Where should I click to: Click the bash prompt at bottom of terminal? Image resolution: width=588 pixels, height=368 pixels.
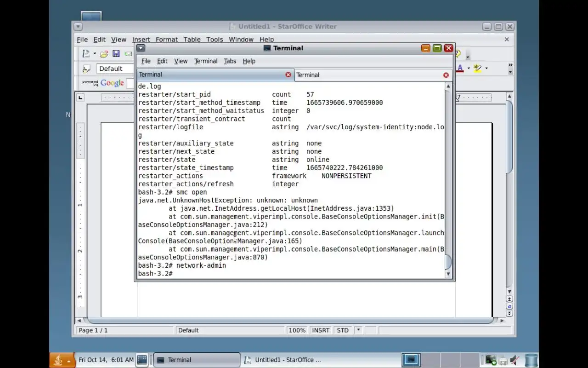tap(155, 274)
